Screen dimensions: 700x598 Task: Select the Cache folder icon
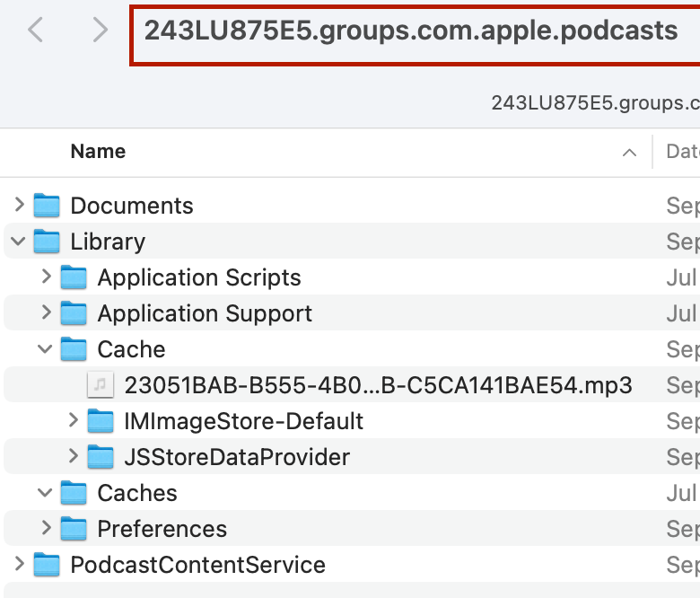(74, 348)
